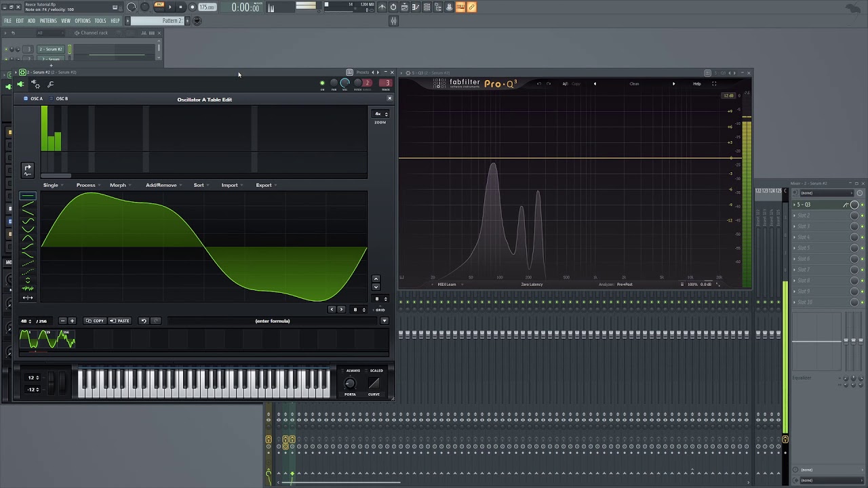Screen dimensions: 868x488
Task: Open the Morph dropdown menu
Action: pos(120,185)
